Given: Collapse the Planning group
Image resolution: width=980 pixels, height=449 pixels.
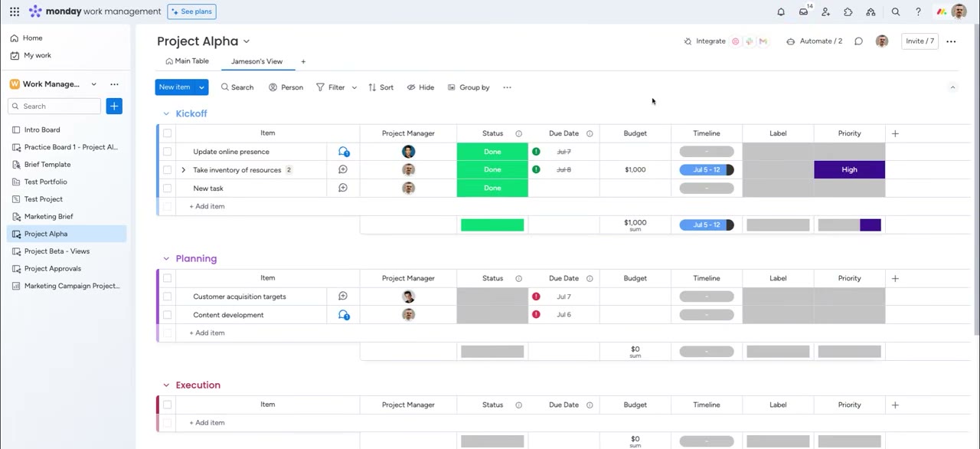Looking at the screenshot, I should point(166,258).
